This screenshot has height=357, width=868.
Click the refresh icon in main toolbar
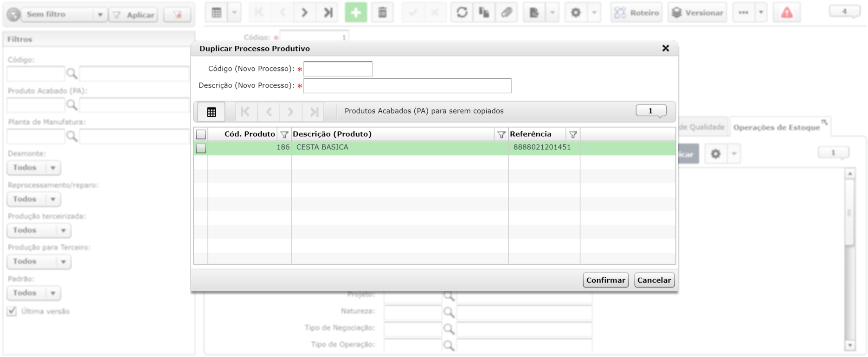pyautogui.click(x=462, y=13)
